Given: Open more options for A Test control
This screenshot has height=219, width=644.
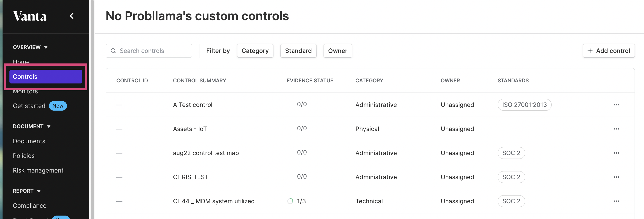Looking at the screenshot, I should point(616,105).
